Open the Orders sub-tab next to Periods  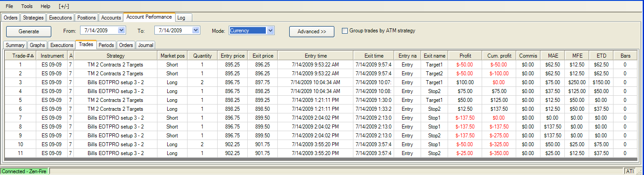[x=126, y=45]
